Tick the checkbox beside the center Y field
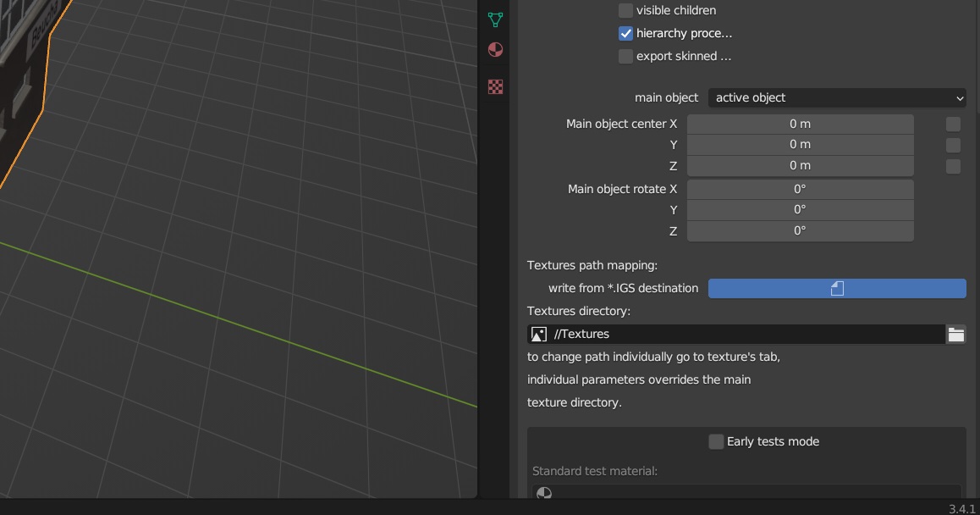980x515 pixels. 953,145
